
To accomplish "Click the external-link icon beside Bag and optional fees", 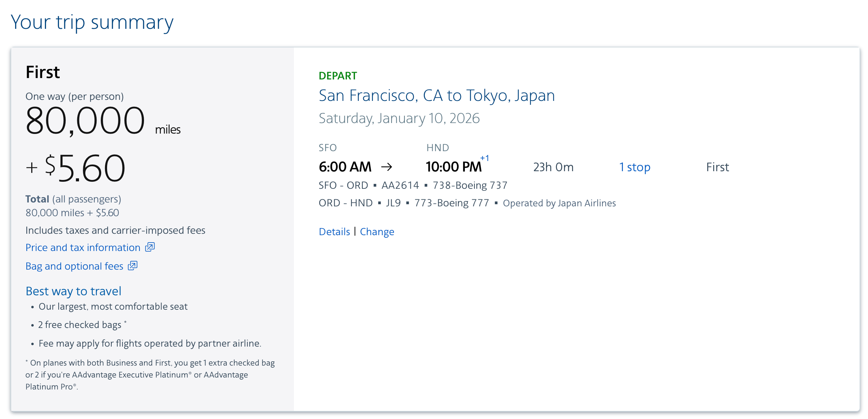I will point(132,266).
